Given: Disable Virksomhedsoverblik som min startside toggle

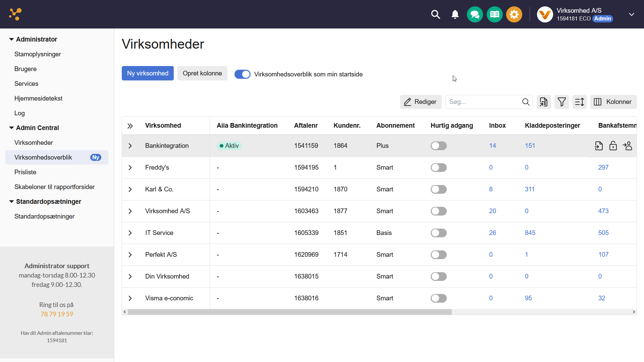Looking at the screenshot, I should 242,74.
